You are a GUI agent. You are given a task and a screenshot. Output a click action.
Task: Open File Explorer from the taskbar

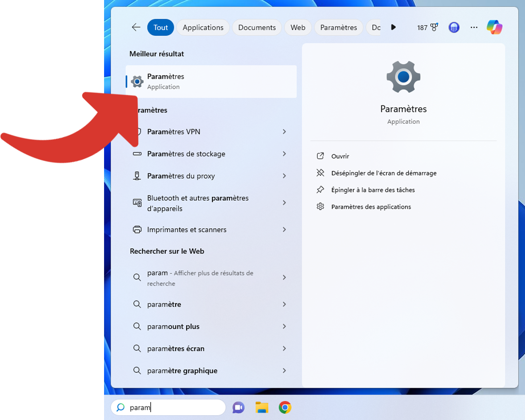point(261,407)
